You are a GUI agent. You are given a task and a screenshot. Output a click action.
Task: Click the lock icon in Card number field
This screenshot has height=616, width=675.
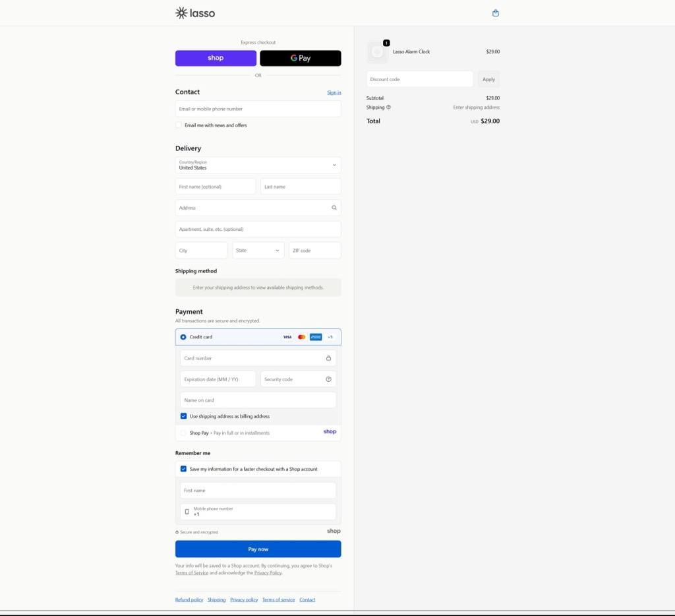(x=328, y=358)
